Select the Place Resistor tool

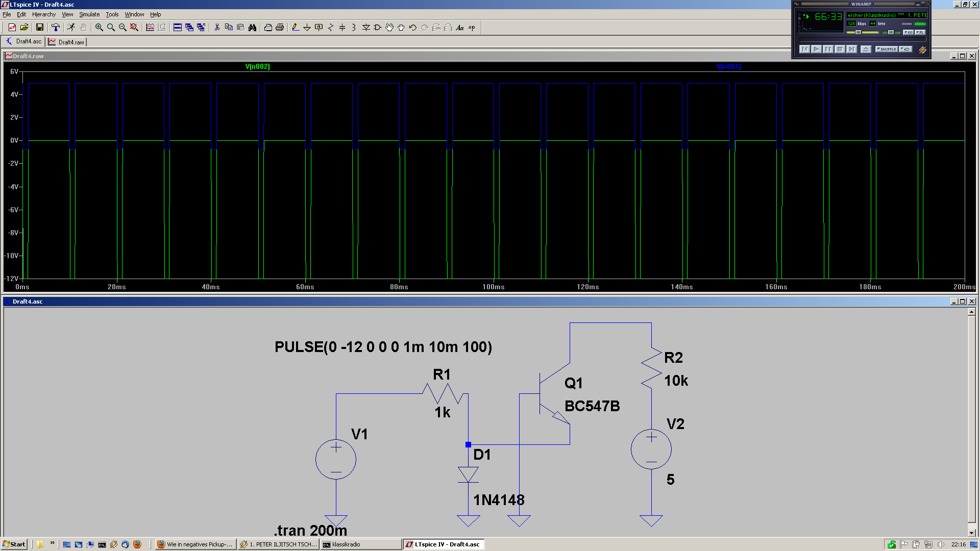click(330, 28)
